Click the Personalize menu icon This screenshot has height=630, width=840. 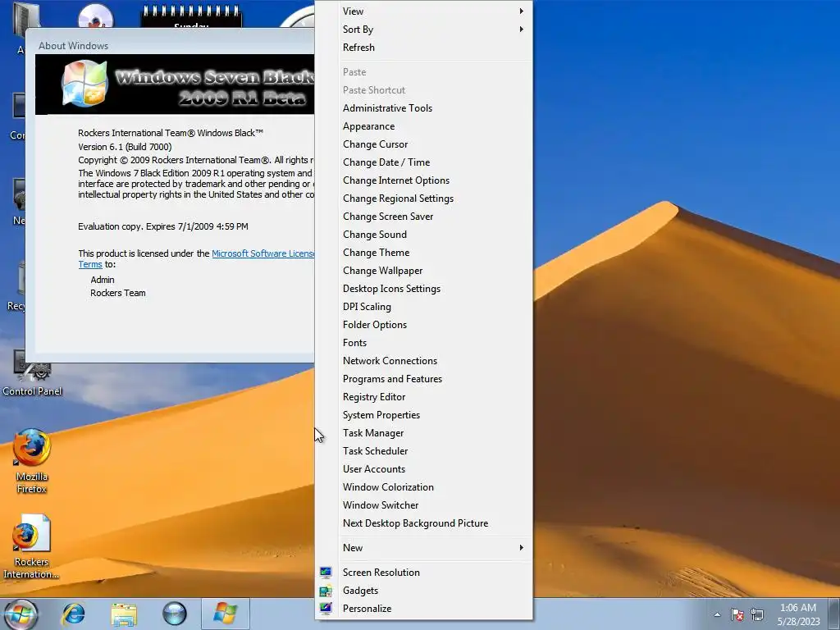point(326,609)
